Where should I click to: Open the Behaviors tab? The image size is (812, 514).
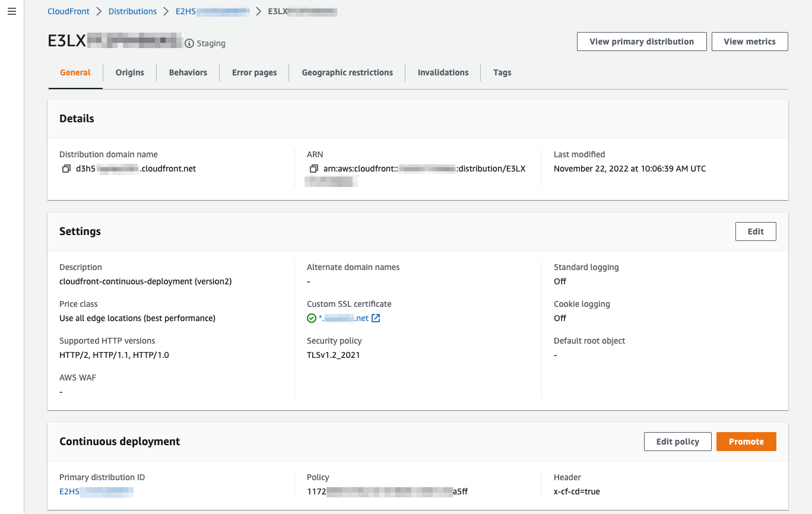pos(188,72)
